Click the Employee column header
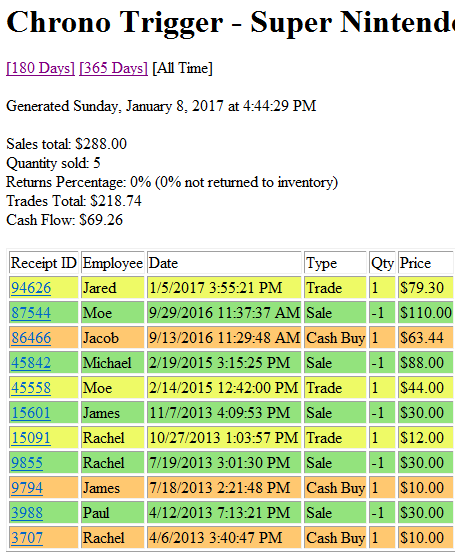The height and width of the screenshot is (552, 455). 113,263
